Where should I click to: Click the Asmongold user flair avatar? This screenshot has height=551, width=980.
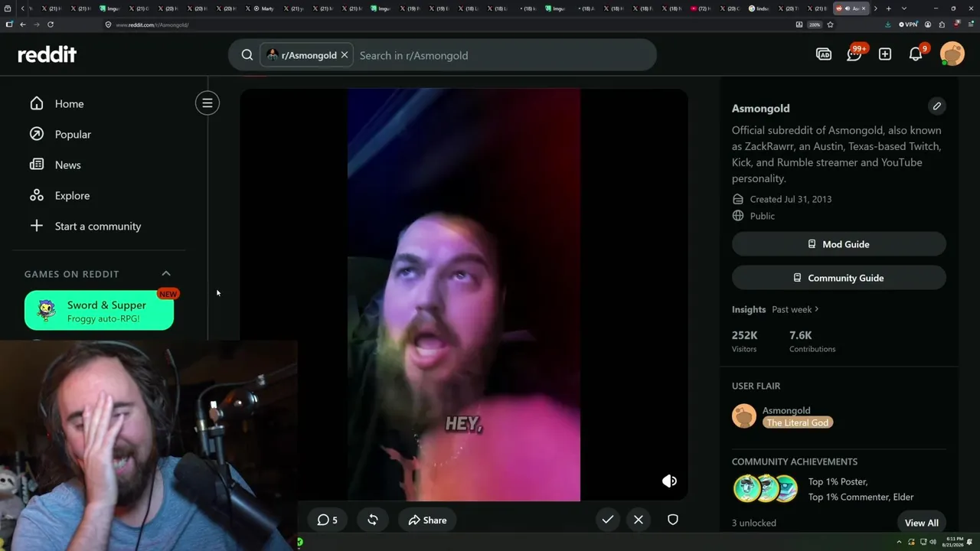(744, 416)
